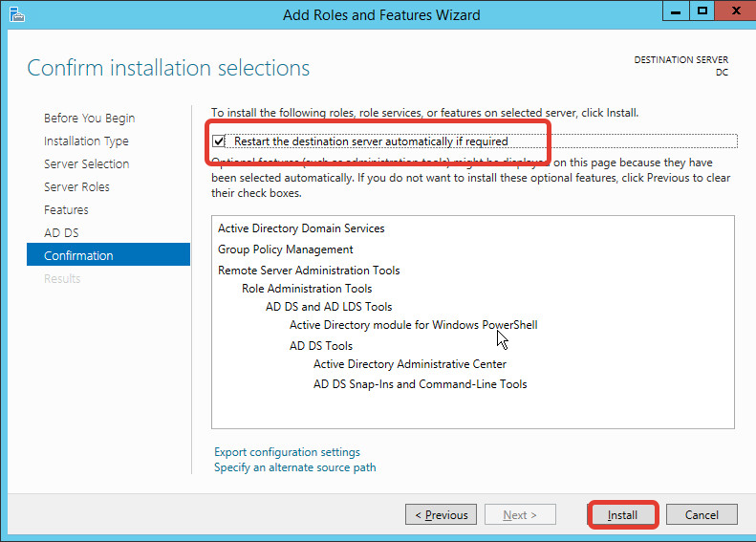Go back with the Previous button
Viewport: 756px width, 542px height.
[x=441, y=514]
